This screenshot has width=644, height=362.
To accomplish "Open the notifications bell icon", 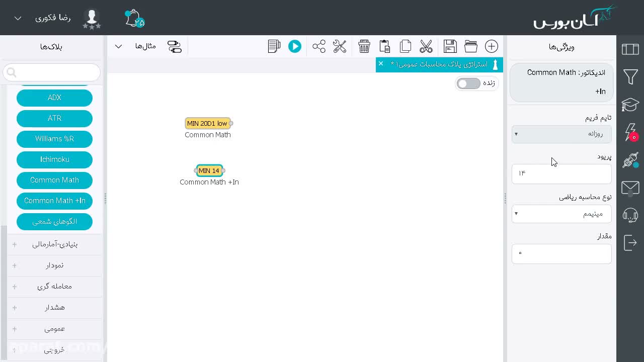I will click(134, 19).
